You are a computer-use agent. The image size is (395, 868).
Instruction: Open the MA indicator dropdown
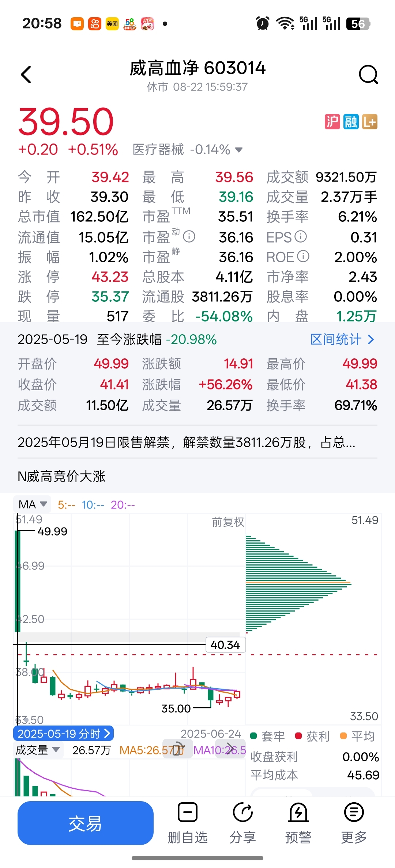tap(33, 505)
